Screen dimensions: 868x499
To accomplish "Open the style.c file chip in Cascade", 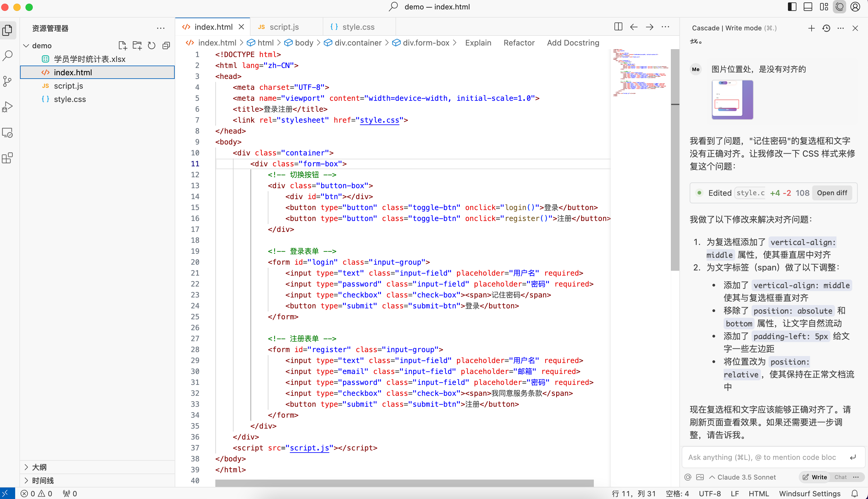I will [750, 193].
